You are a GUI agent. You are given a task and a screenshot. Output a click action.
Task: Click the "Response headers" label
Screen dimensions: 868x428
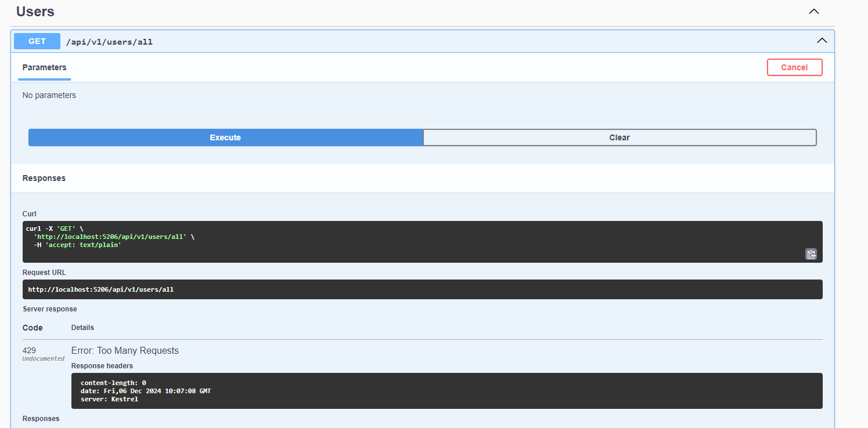pyautogui.click(x=102, y=366)
